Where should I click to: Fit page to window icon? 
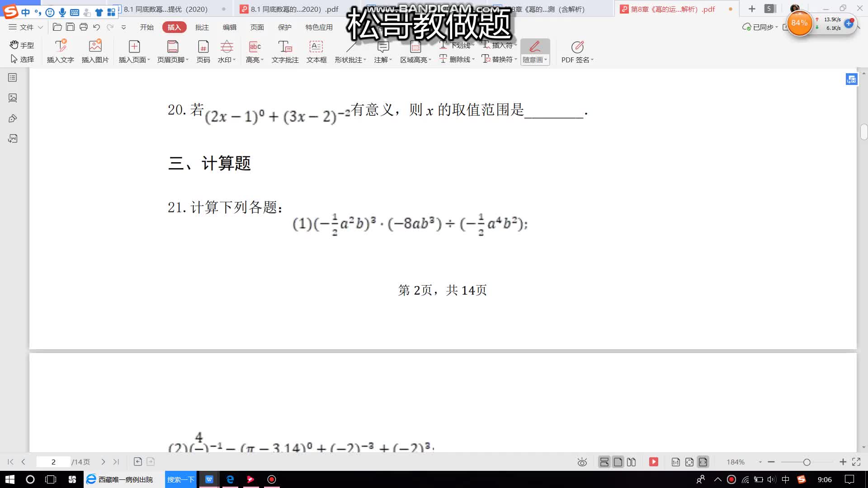689,462
